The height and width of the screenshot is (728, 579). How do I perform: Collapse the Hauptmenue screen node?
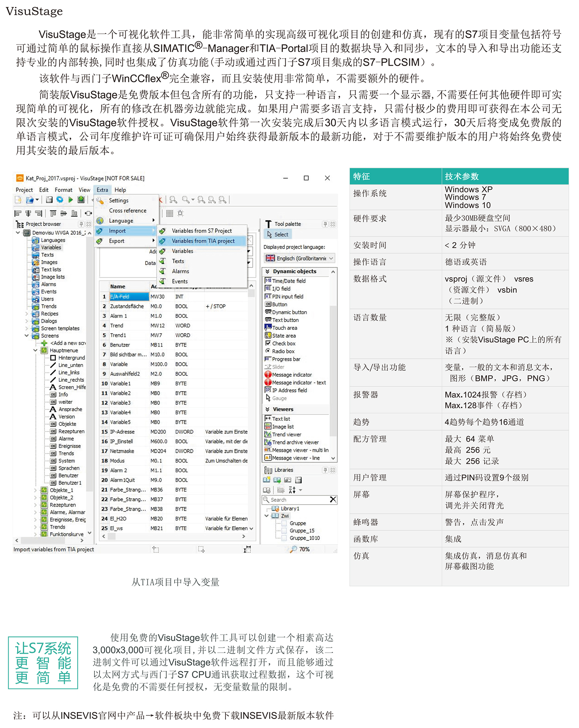coord(35,350)
